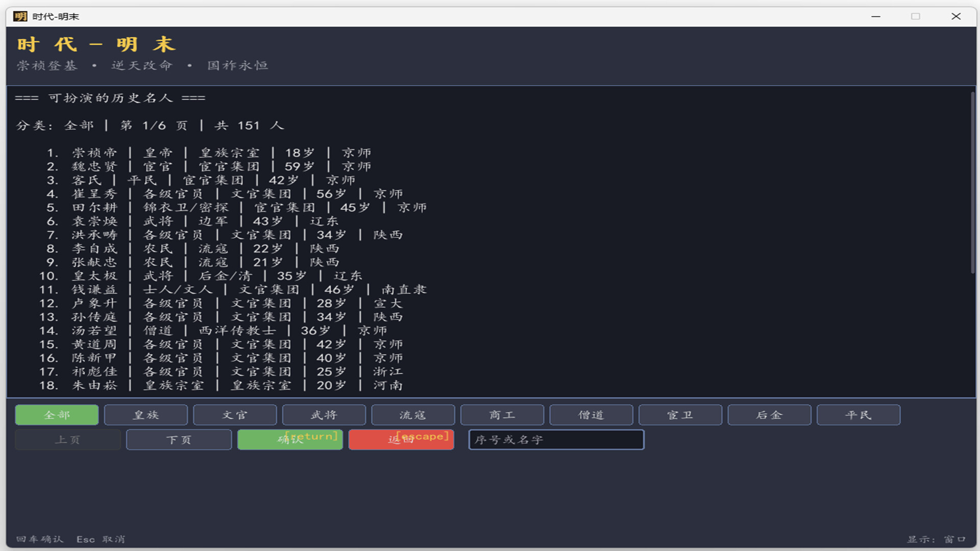Viewport: 980px width, 551px height.
Task: Confirm selection with green 确认 button
Action: (x=290, y=440)
